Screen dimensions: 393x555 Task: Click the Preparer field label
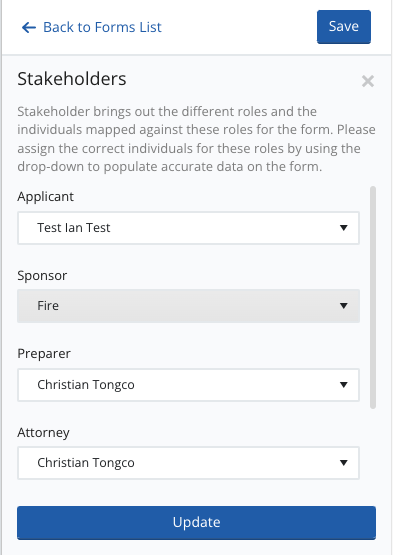pos(44,354)
